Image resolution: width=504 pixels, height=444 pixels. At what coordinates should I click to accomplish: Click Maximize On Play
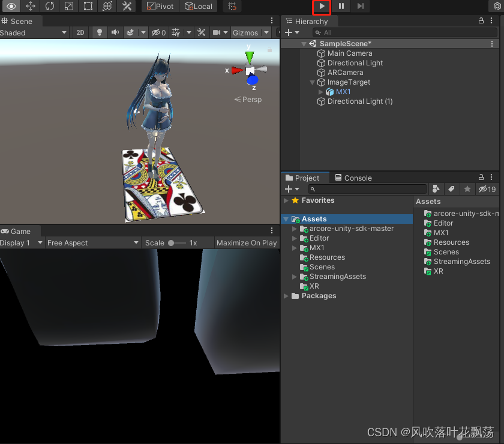(x=247, y=242)
